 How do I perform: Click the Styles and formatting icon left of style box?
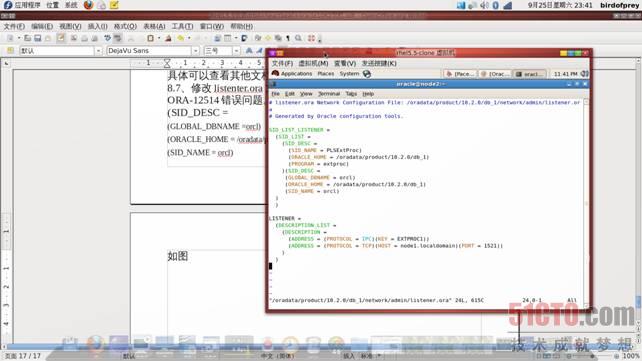[10, 50]
